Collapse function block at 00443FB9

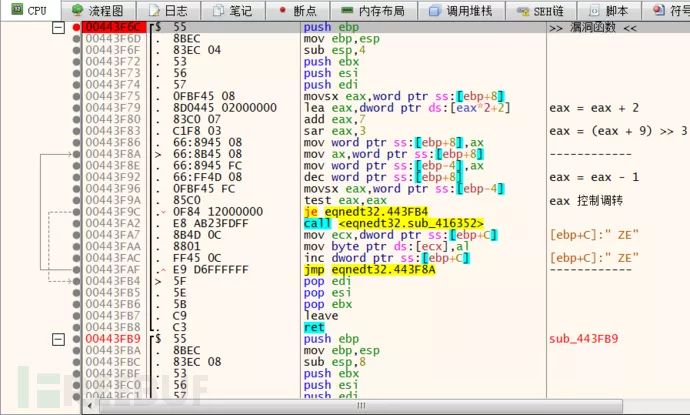(58, 339)
